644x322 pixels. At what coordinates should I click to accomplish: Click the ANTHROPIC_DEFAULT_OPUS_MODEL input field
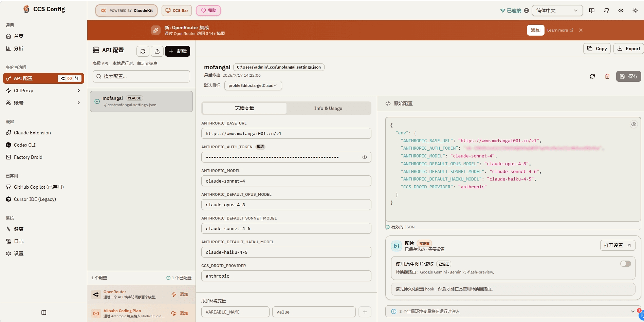(286, 205)
